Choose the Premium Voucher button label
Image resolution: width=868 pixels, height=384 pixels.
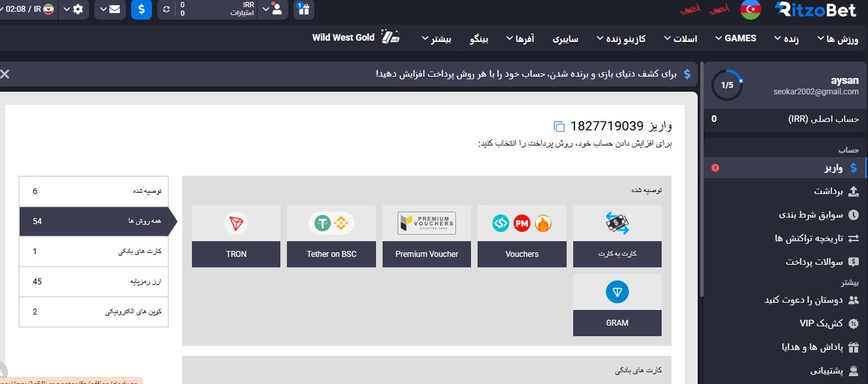coord(426,254)
